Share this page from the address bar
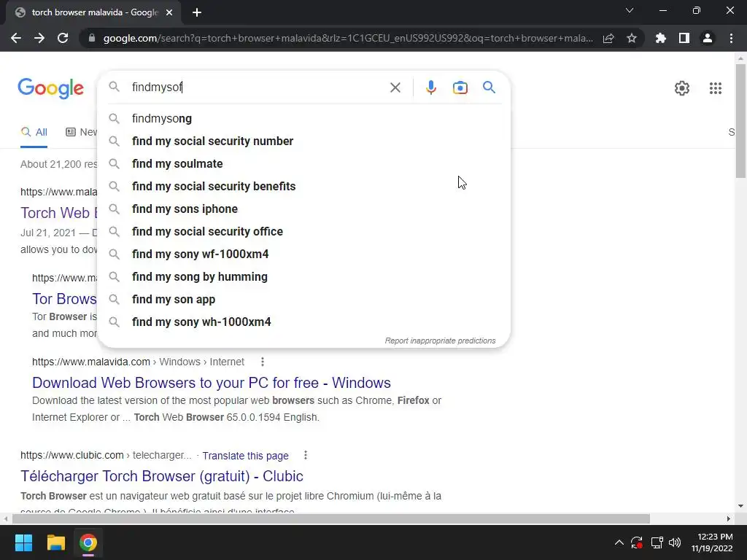This screenshot has height=560, width=747. (x=608, y=38)
